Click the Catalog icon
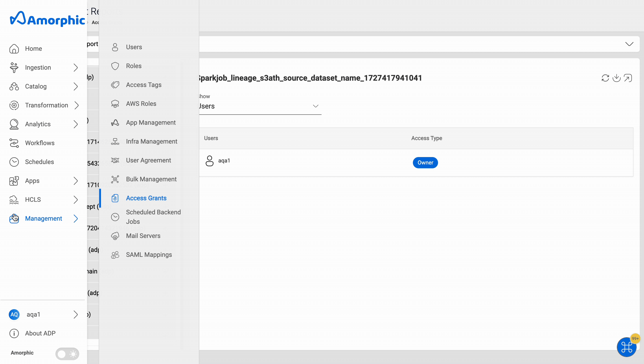This screenshot has height=364, width=644. point(14,86)
